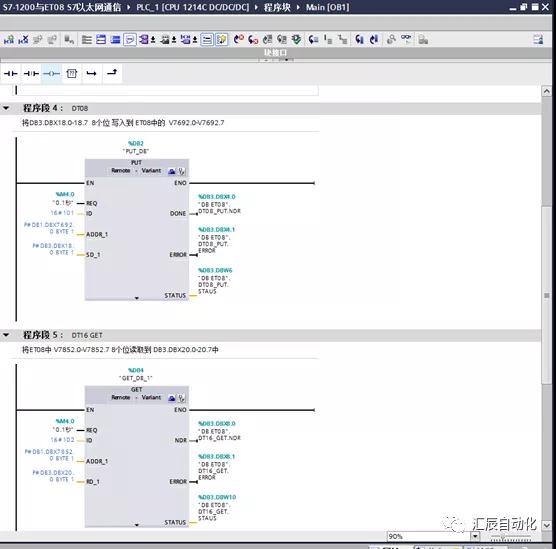Click network 5 comment about V7852.0-V7852.7
Image resolution: width=556 pixels, height=549 pixels.
click(120, 350)
